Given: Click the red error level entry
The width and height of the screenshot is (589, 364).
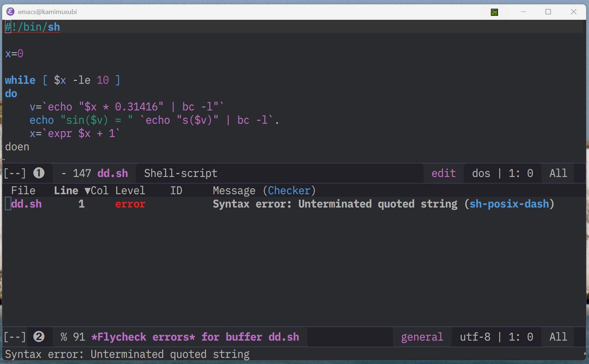Looking at the screenshot, I should coord(130,204).
